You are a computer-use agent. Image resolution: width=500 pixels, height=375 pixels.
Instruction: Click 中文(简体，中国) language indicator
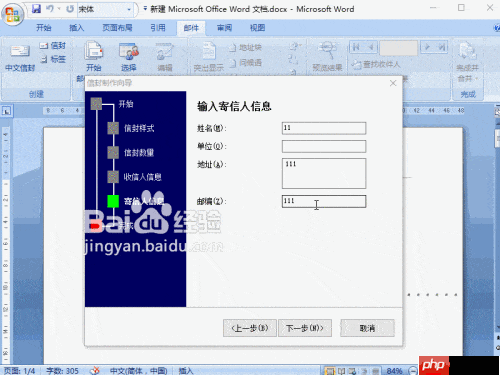pyautogui.click(x=139, y=371)
